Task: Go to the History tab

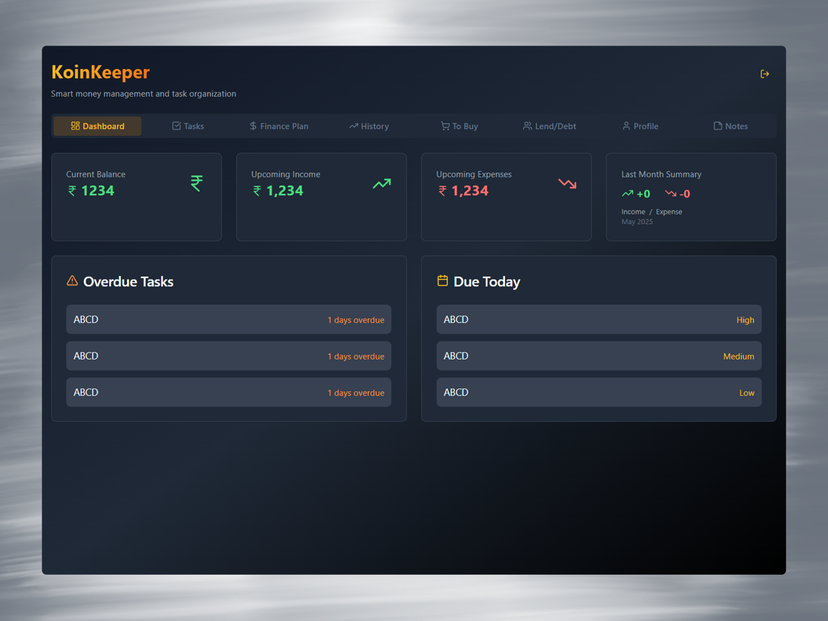Action: coord(368,126)
